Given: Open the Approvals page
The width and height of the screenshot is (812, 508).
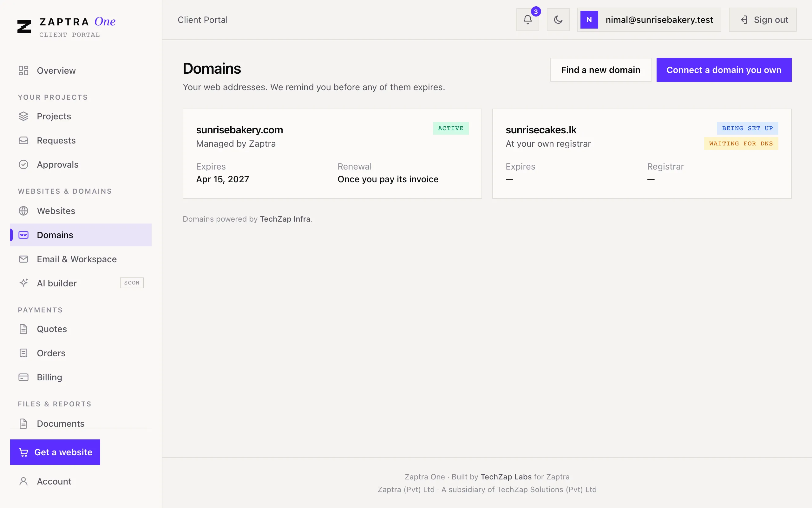Looking at the screenshot, I should (81, 165).
